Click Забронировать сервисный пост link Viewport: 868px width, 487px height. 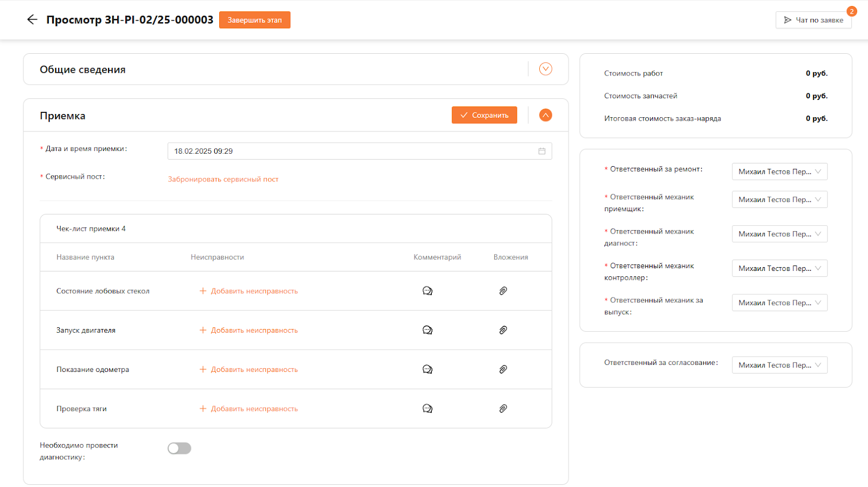223,179
